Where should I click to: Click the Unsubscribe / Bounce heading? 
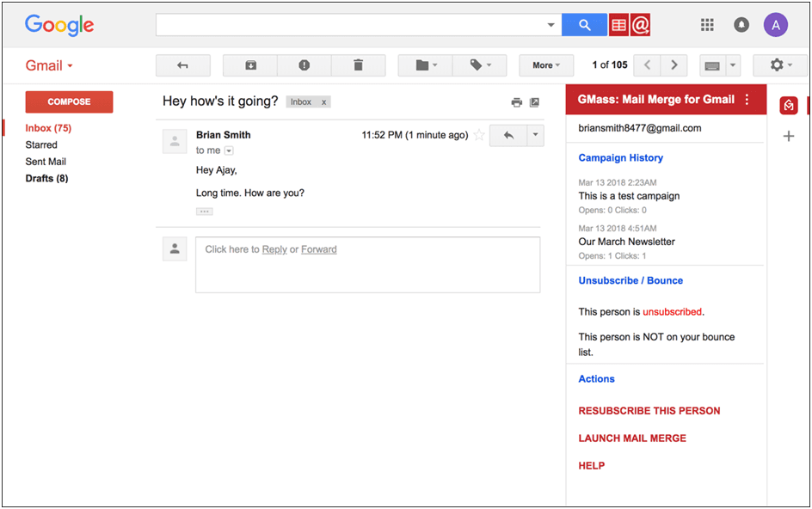[631, 280]
